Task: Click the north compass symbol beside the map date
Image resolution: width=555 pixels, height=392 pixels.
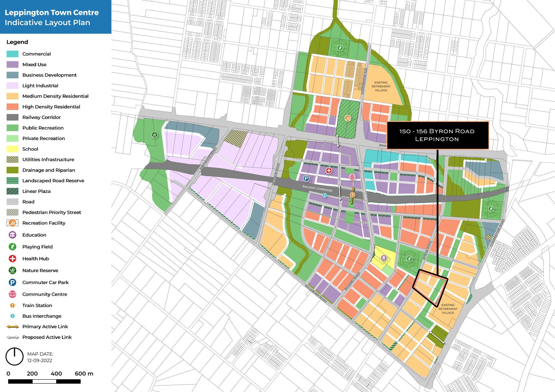Action: (x=14, y=356)
